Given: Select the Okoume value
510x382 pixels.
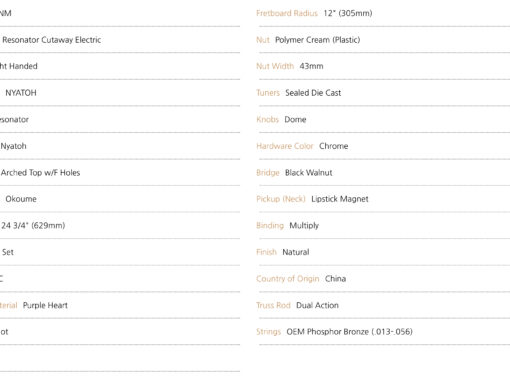Looking at the screenshot, I should (21, 199).
